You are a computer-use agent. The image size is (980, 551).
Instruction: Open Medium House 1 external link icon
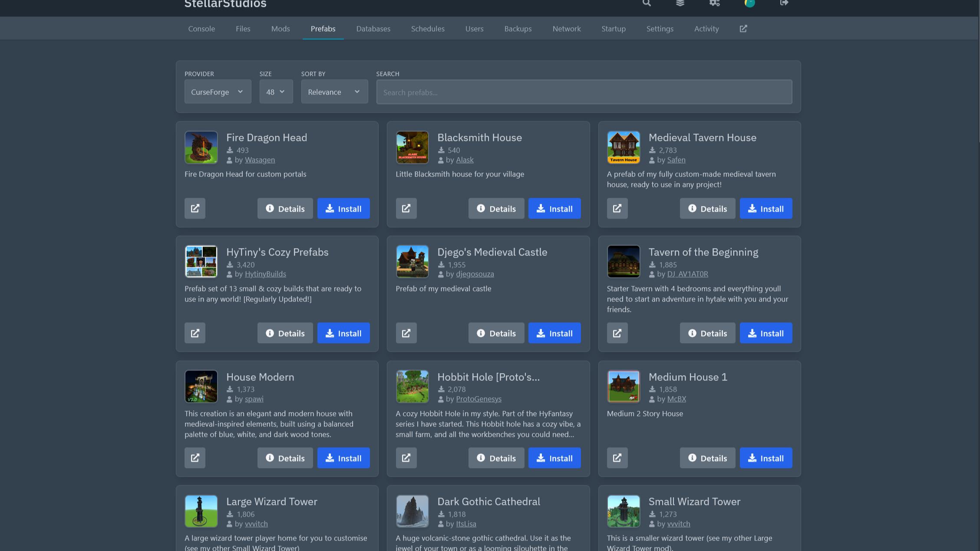click(617, 458)
